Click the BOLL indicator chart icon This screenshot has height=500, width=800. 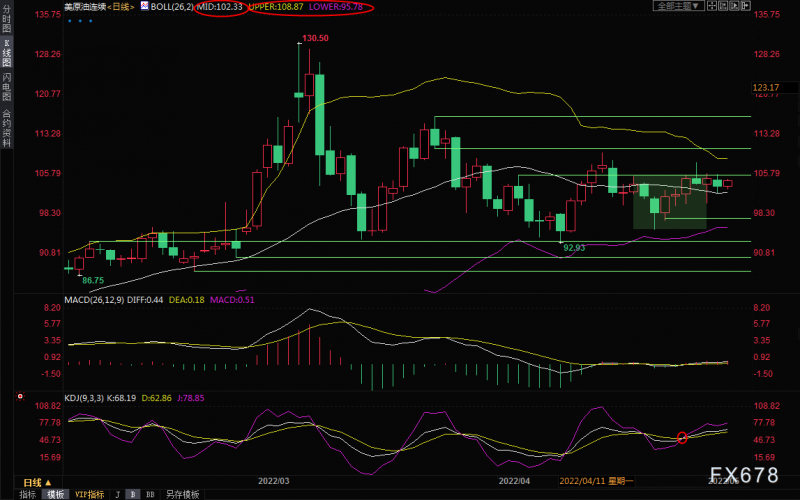click(143, 6)
